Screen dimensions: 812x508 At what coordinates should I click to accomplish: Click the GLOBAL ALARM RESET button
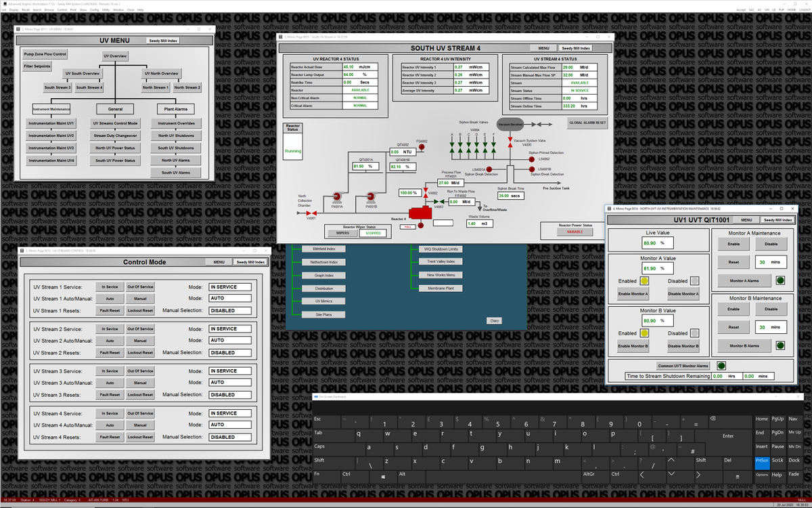pyautogui.click(x=587, y=123)
